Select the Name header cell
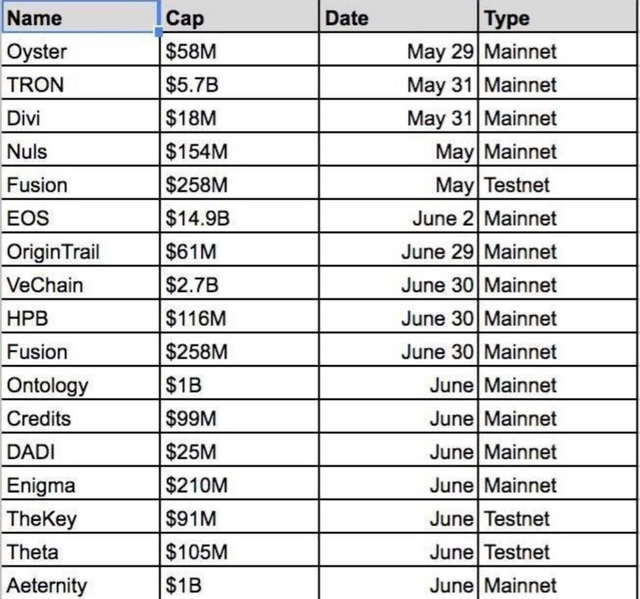This screenshot has height=599, width=640. click(x=80, y=17)
